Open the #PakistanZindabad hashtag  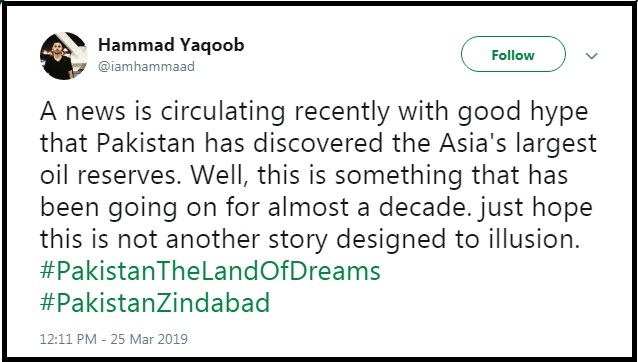[x=155, y=303]
